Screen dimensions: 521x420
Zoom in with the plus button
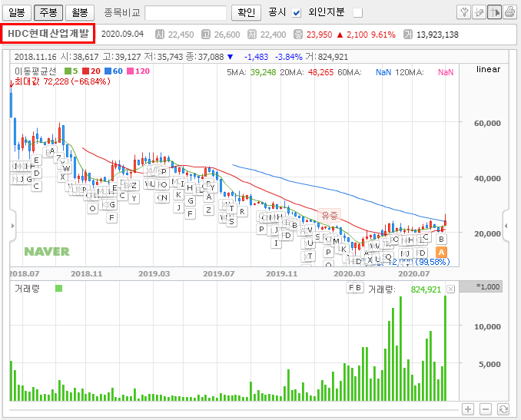click(468, 409)
